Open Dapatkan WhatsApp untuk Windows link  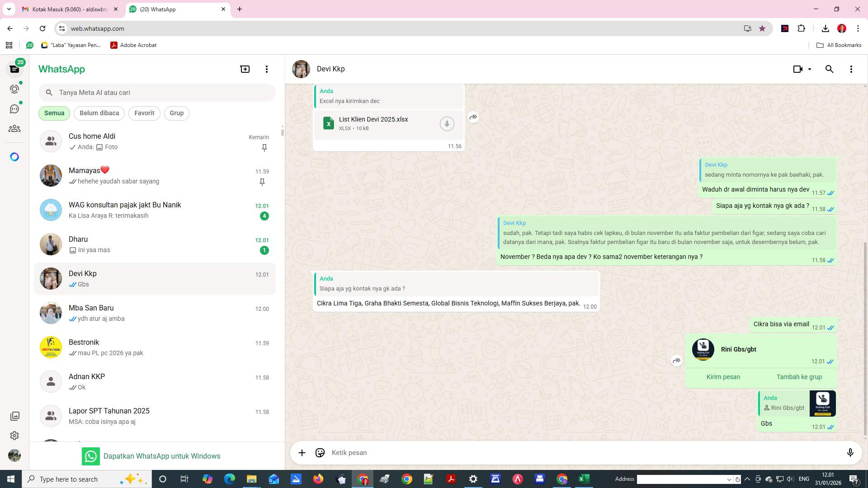pos(162,456)
